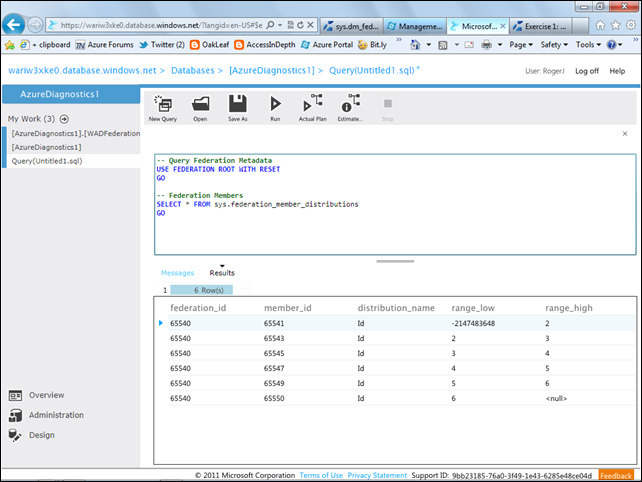642x482 pixels.
Task: Expand the print options dropdown arrow
Action: coord(500,45)
